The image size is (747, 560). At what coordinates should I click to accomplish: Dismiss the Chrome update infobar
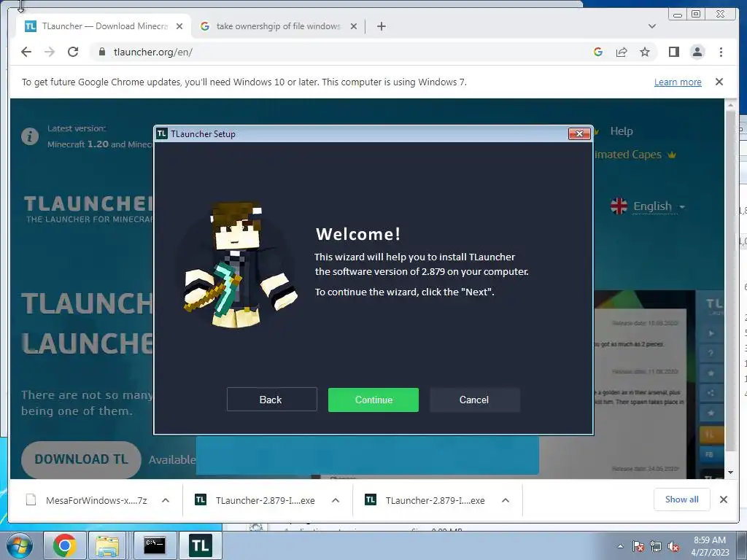click(719, 82)
